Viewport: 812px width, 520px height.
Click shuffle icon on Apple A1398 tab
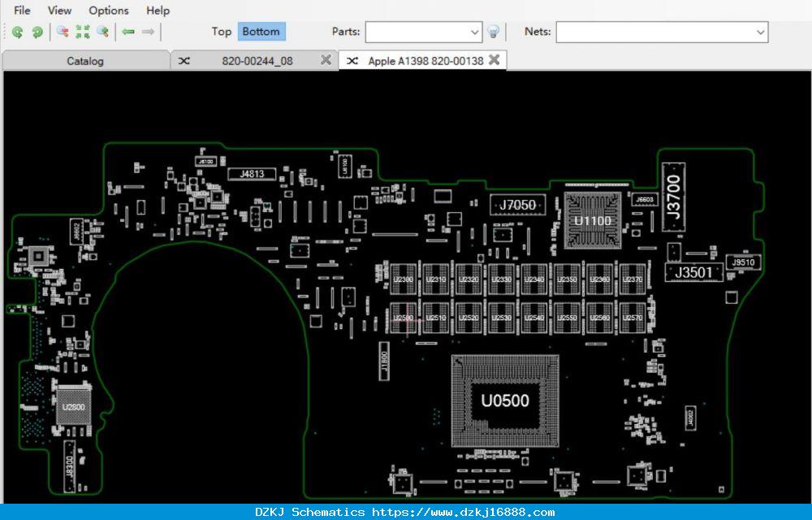pos(352,61)
